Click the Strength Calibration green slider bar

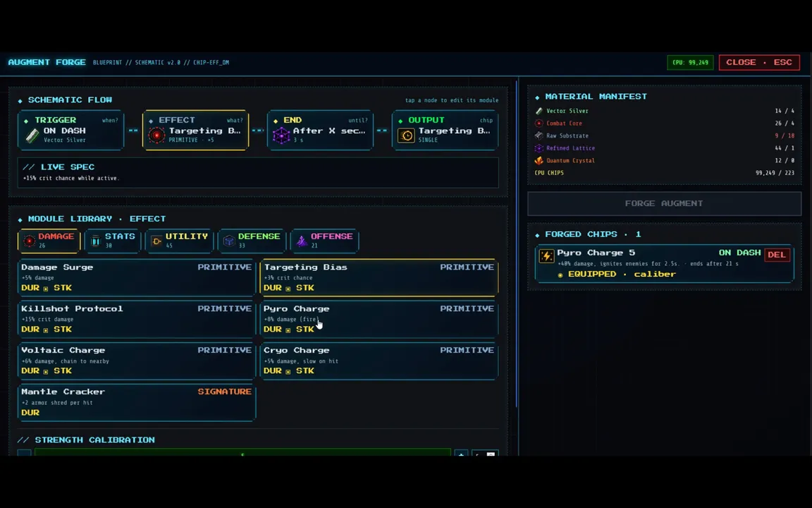(242, 453)
